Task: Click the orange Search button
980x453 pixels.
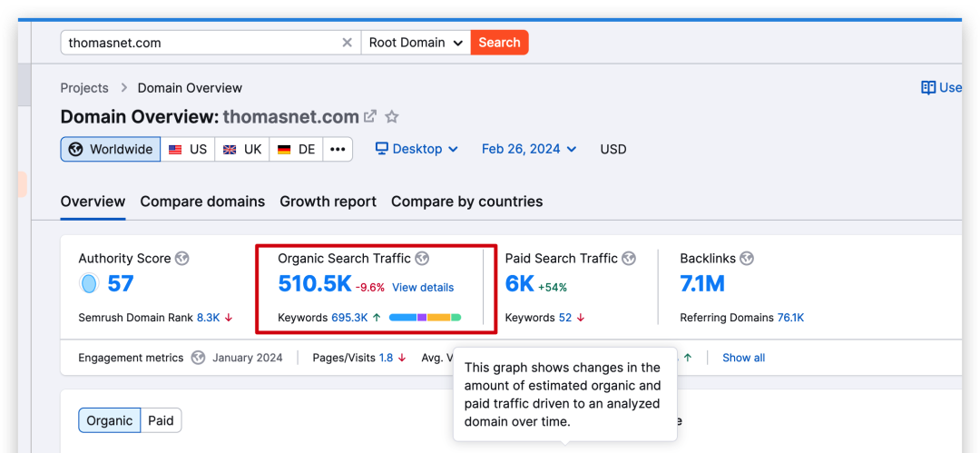Action: pos(499,43)
